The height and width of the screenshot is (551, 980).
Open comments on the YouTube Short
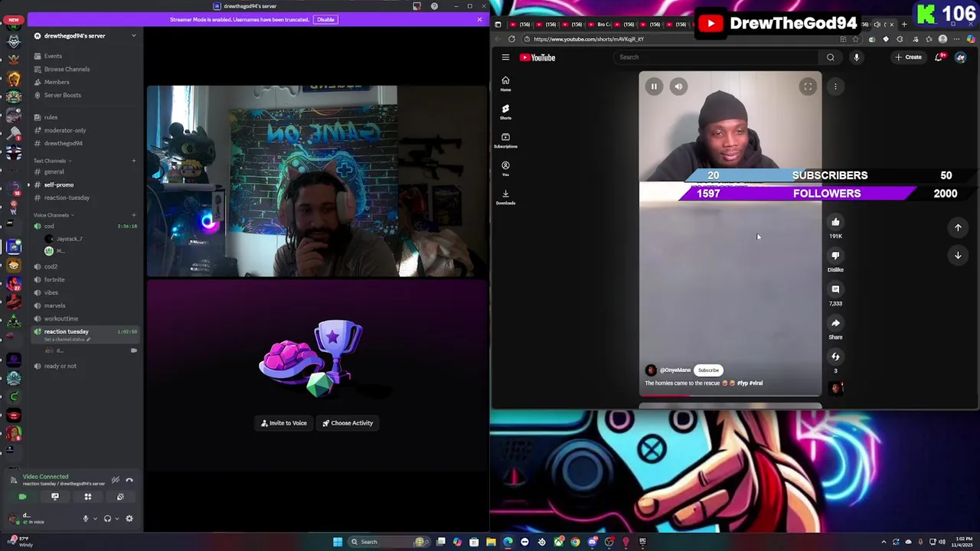(x=835, y=289)
